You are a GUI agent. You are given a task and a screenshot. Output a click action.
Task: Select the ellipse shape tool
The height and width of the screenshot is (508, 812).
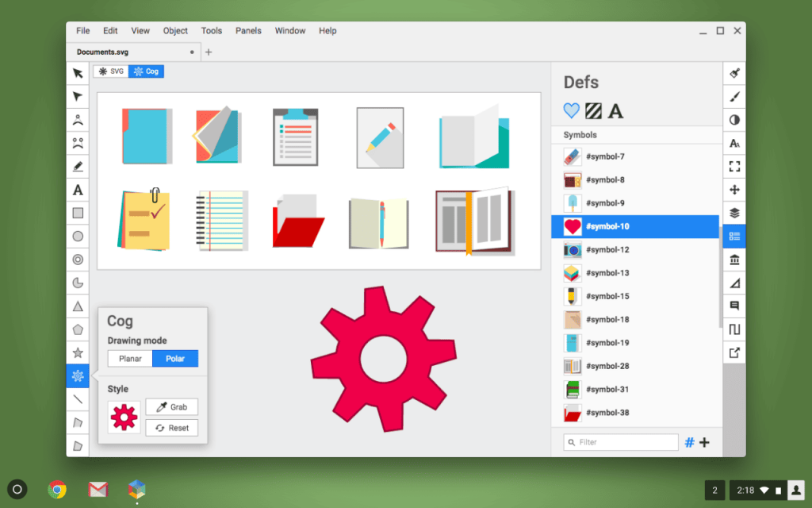tap(77, 236)
